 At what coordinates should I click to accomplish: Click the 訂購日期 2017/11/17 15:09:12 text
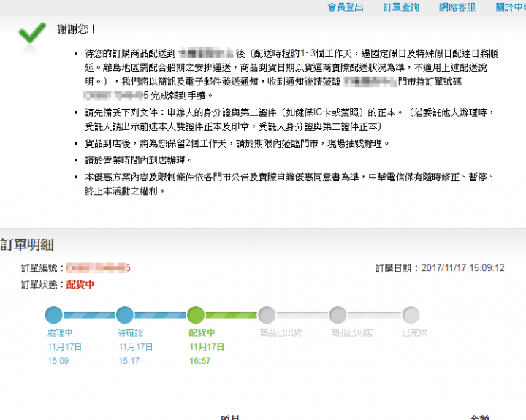[x=440, y=267]
